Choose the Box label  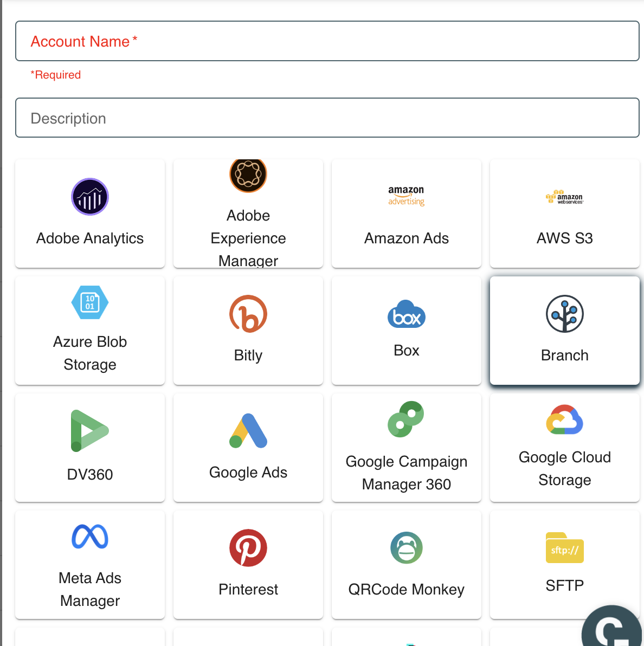click(x=406, y=350)
